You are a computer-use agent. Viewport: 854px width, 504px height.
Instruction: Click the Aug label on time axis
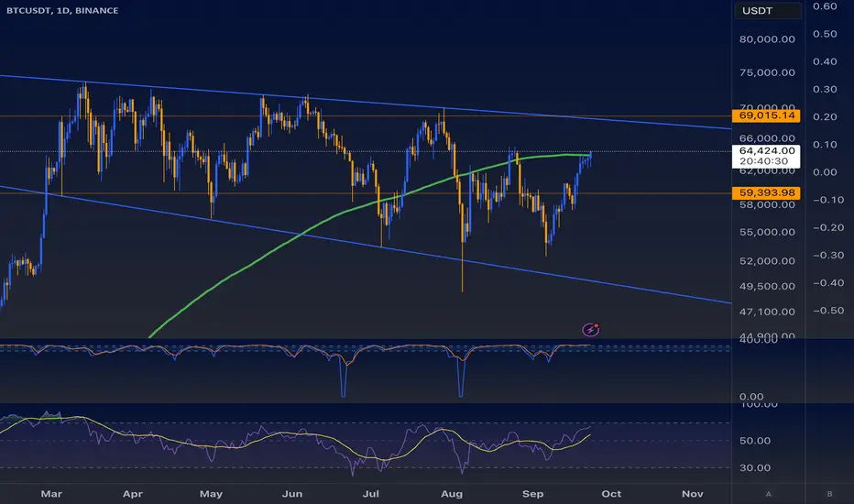tap(452, 494)
